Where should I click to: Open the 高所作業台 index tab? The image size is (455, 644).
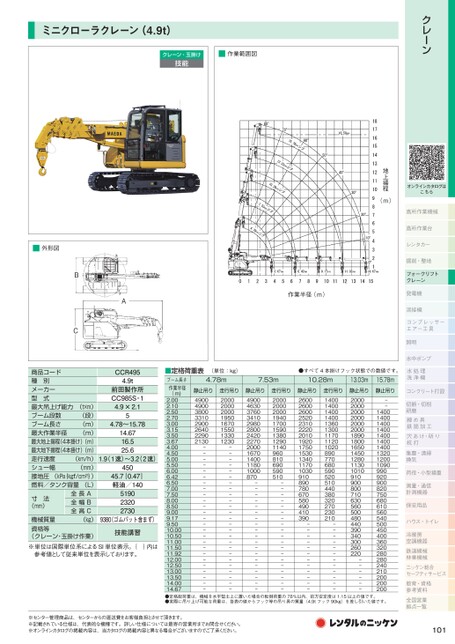click(427, 228)
